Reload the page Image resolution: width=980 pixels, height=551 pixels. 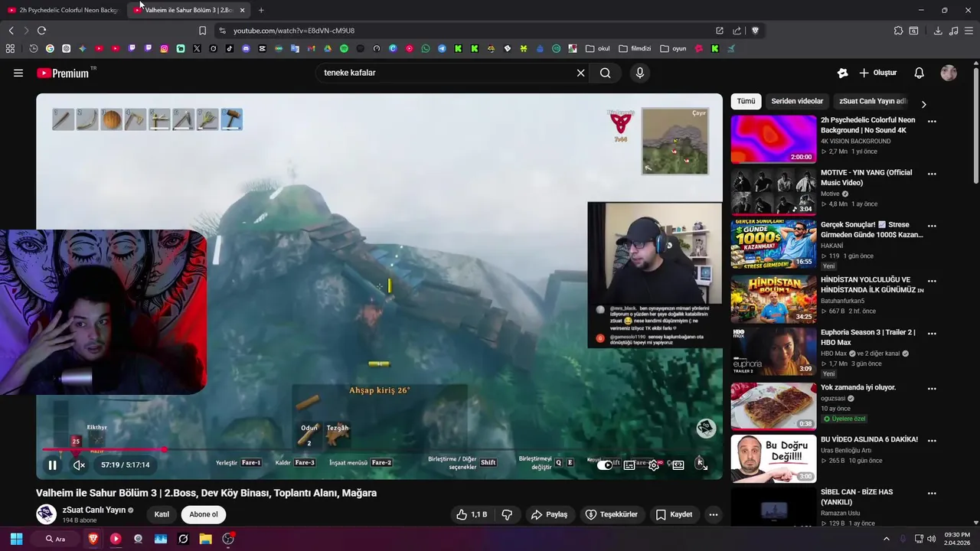pyautogui.click(x=41, y=31)
